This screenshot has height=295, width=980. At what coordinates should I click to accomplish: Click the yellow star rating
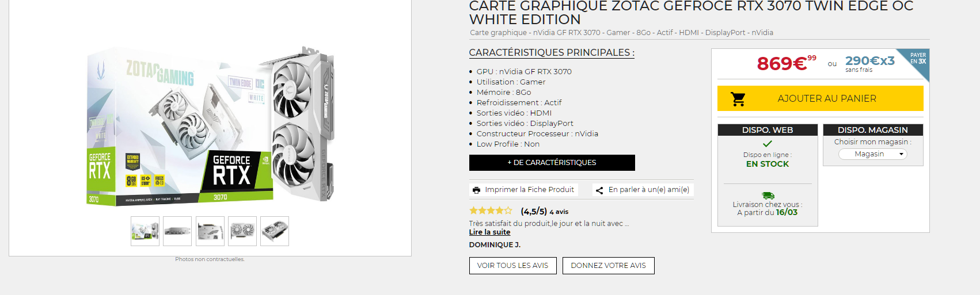(x=491, y=211)
